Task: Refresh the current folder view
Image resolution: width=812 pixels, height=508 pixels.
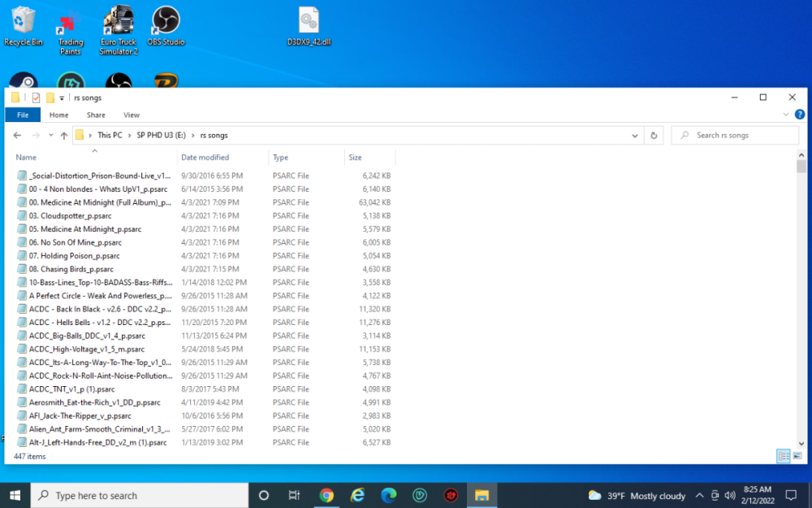Action: click(x=654, y=135)
